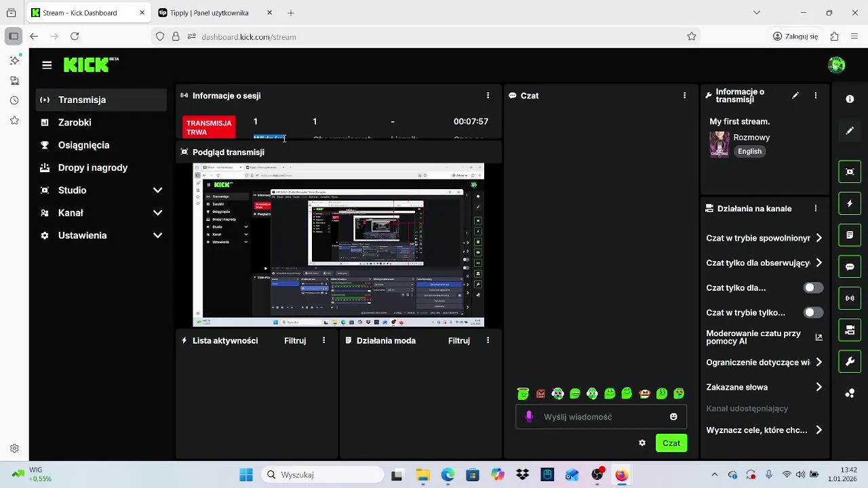
Task: Go to Transmisja in sidebar
Action: pyautogui.click(x=102, y=100)
